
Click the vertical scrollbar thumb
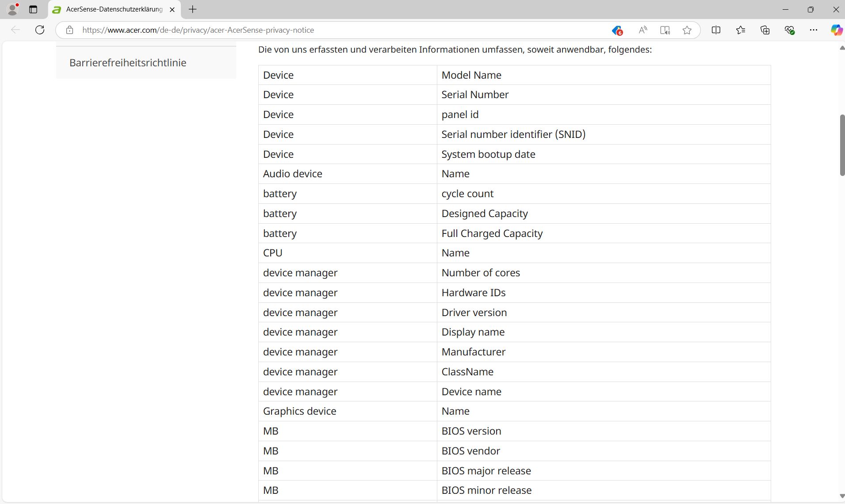pos(842,145)
